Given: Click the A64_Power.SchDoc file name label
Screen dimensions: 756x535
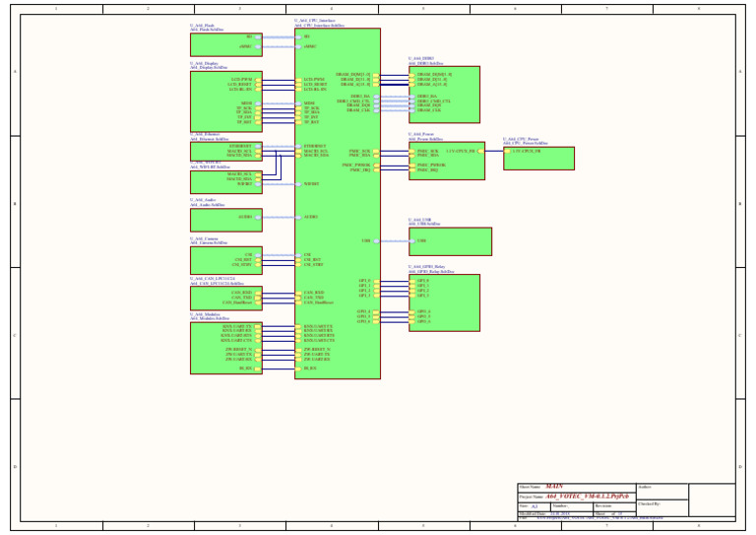Looking at the screenshot, I should tap(425, 139).
